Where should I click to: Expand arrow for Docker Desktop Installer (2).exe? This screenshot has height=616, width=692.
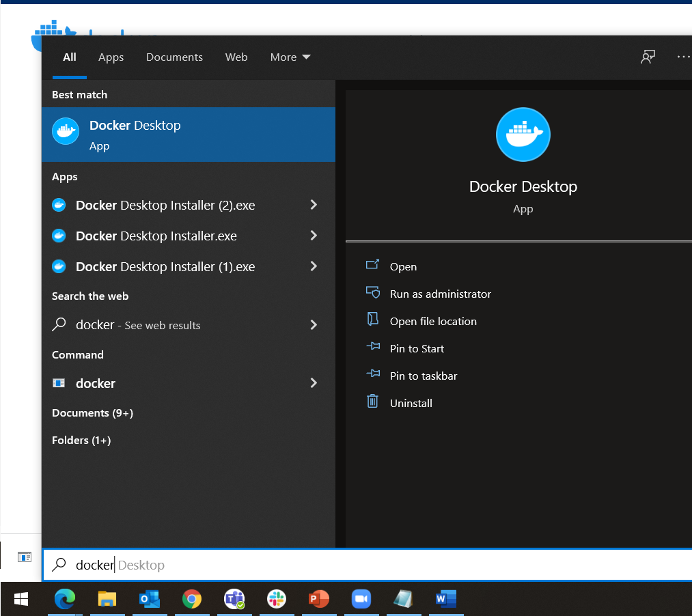coord(314,205)
